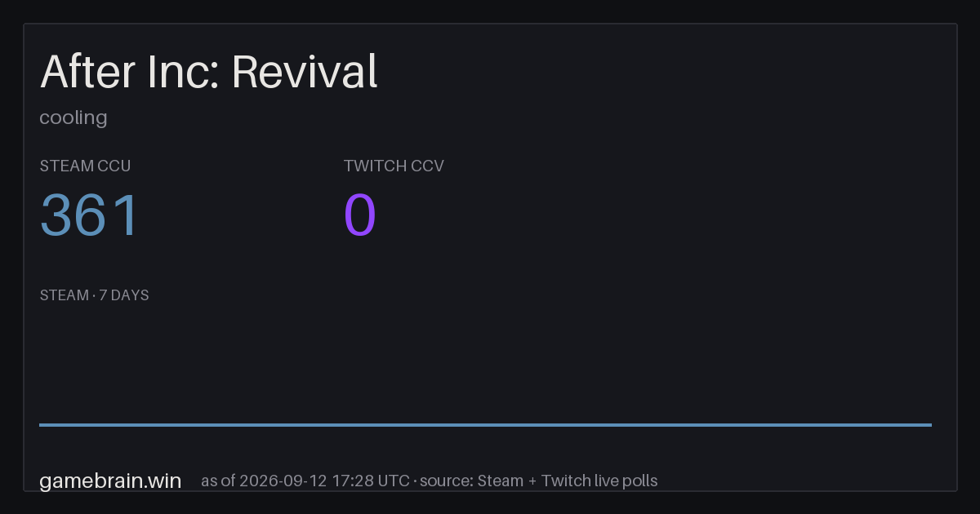Select the latest endpoint of the 7-day sparkline

click(x=931, y=424)
